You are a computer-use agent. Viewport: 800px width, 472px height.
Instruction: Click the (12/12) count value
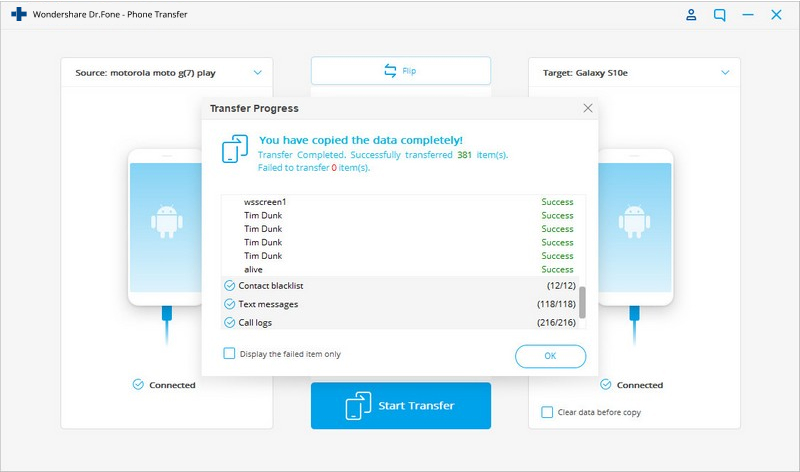(561, 286)
